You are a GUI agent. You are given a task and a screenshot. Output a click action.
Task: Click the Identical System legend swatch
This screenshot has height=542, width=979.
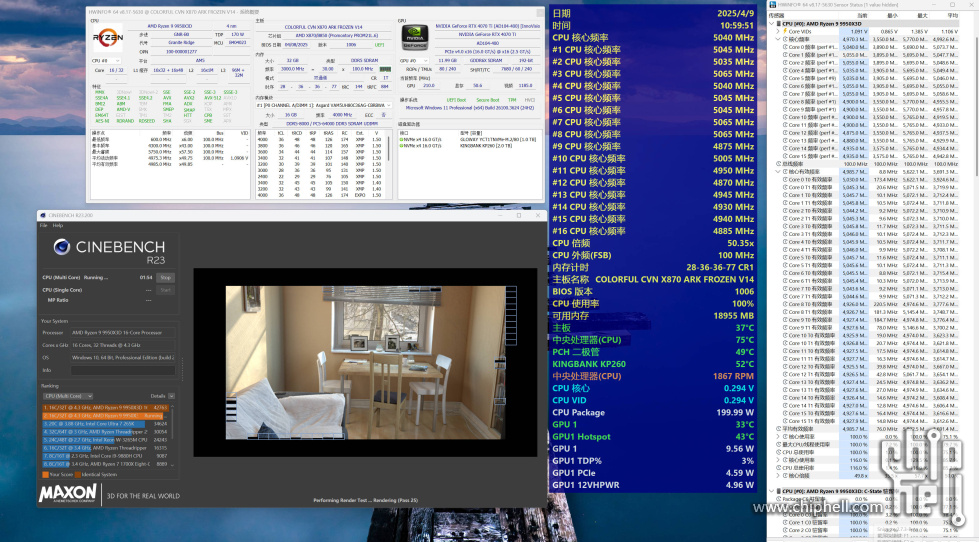tap(78, 475)
